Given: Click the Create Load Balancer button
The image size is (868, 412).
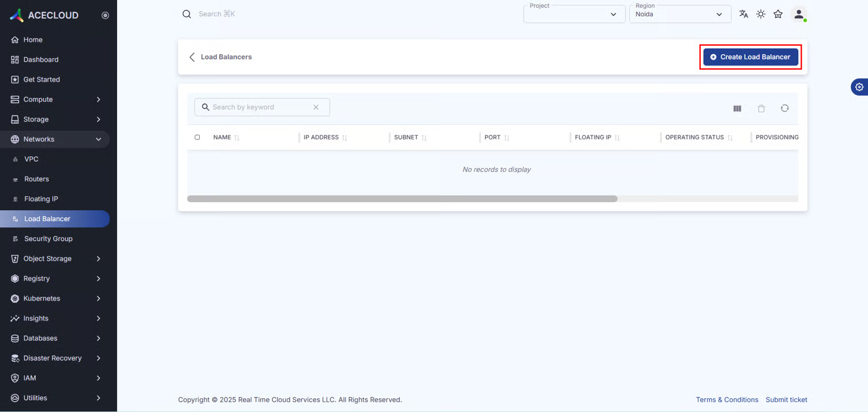Looking at the screenshot, I should tap(750, 57).
